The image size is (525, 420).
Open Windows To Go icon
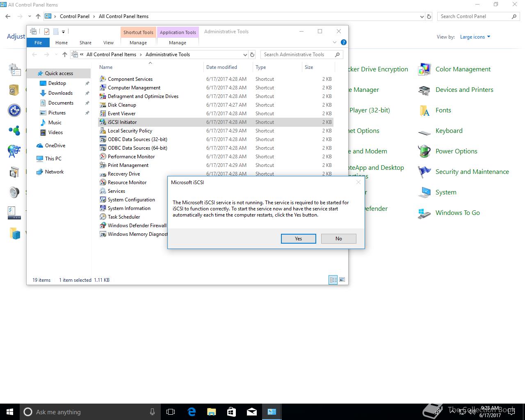point(424,213)
